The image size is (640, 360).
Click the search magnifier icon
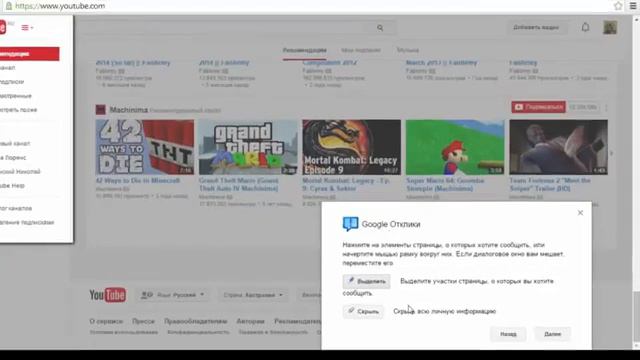pyautogui.click(x=380, y=28)
